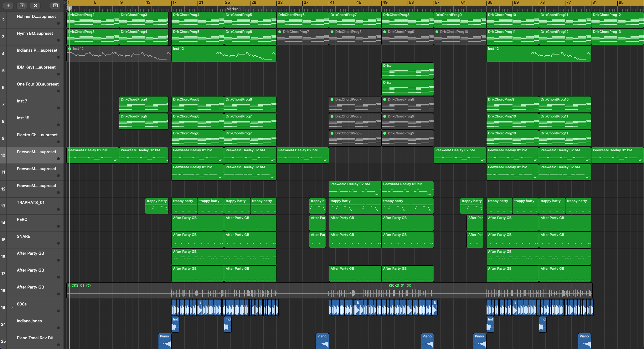The height and width of the screenshot is (349, 644).
Task: Select the first trappy hatty region at bar 13
Action: [157, 206]
